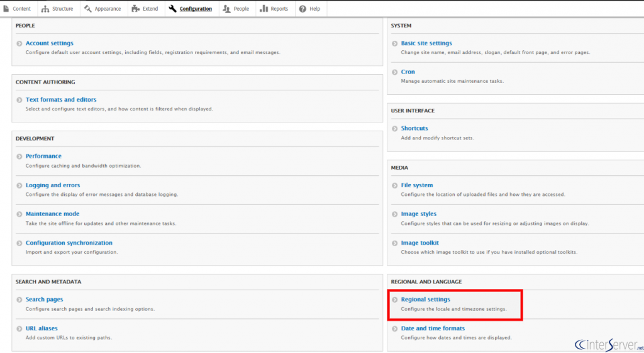Screen dimensions: 644x353
Task: Click arrow bullet beside Account settings
Action: click(x=19, y=43)
